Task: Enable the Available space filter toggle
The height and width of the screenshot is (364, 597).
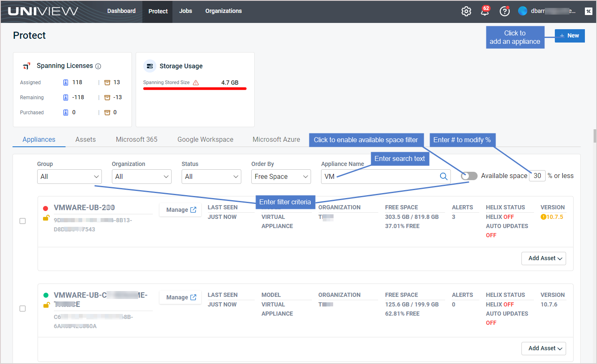Action: coord(469,176)
